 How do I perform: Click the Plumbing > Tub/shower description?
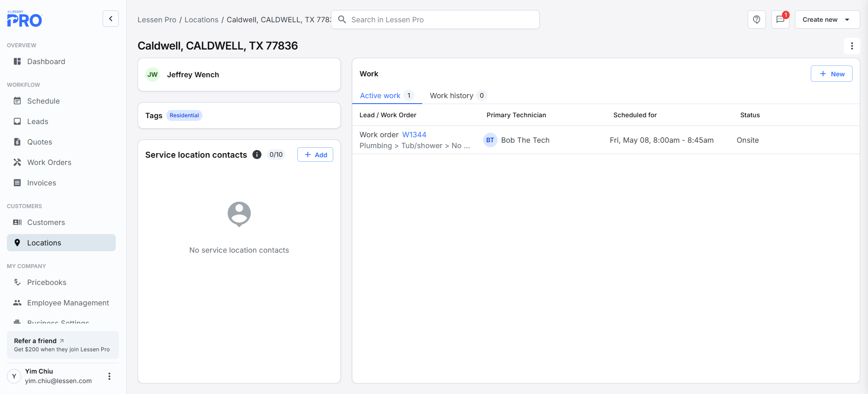(414, 145)
